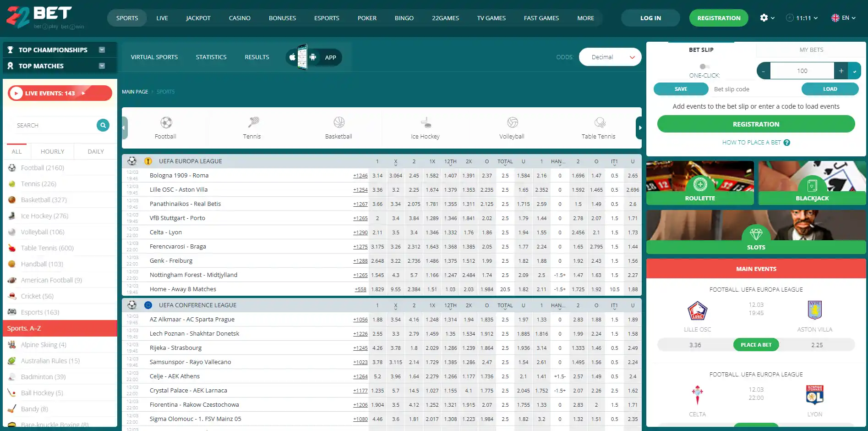868x431 pixels.
Task: Open Blackjack casino tile
Action: click(x=812, y=182)
